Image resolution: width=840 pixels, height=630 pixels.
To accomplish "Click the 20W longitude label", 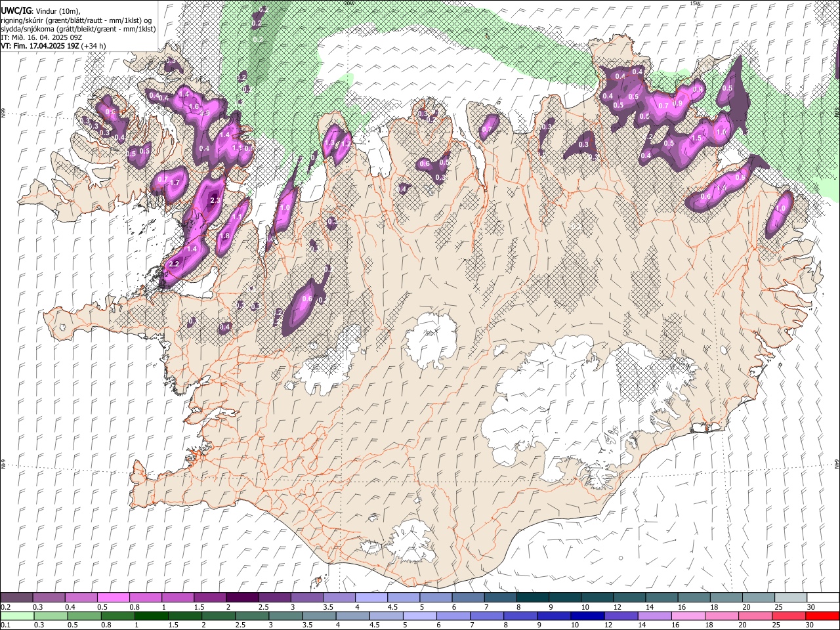I will point(348,3).
